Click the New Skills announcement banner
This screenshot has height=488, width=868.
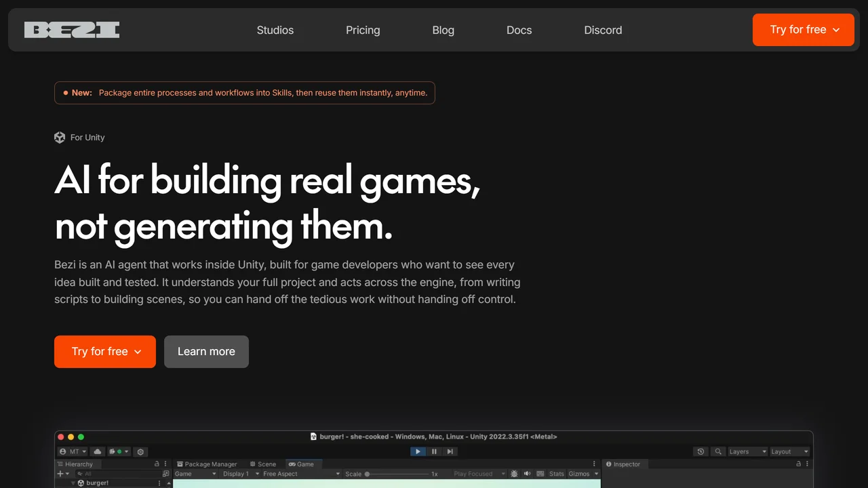click(x=245, y=93)
